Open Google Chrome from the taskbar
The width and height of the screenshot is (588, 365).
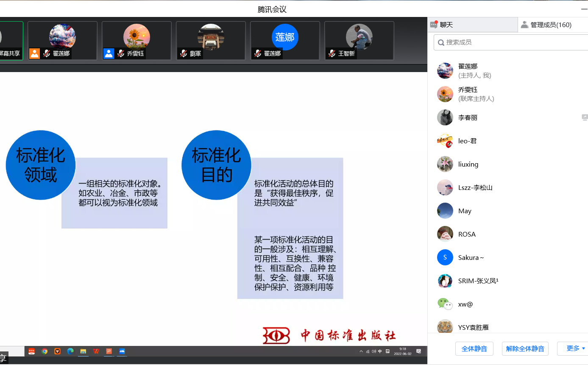click(45, 351)
